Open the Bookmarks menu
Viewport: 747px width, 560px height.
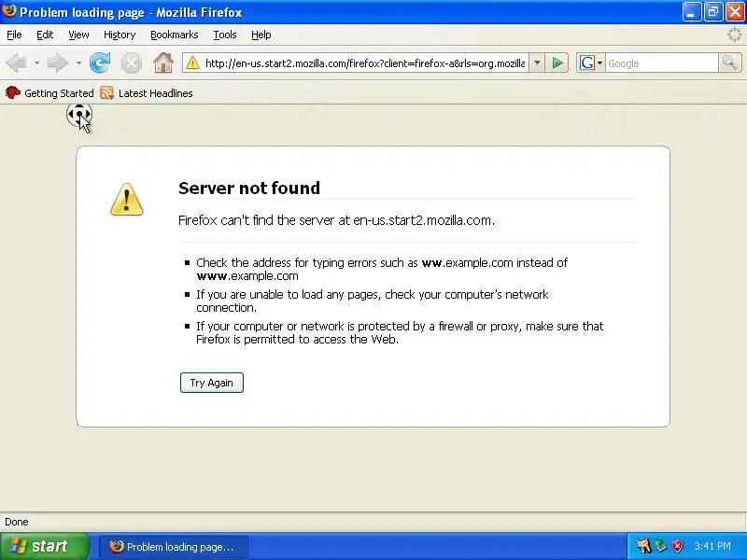click(x=175, y=35)
